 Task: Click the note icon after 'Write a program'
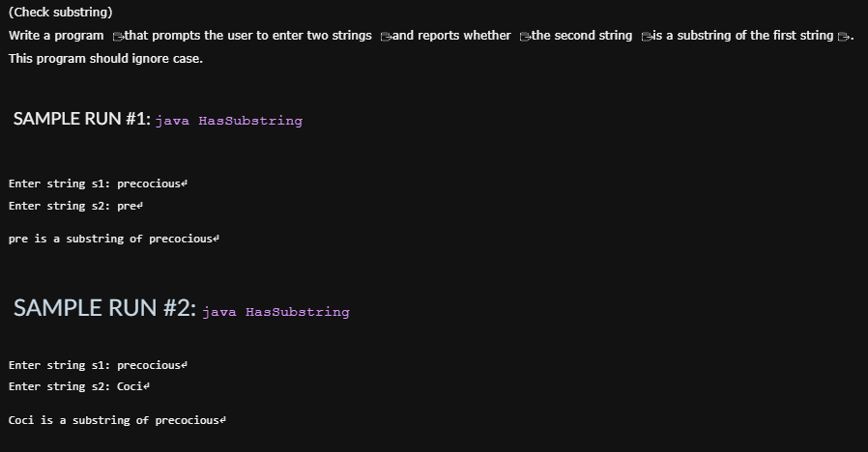(118, 37)
